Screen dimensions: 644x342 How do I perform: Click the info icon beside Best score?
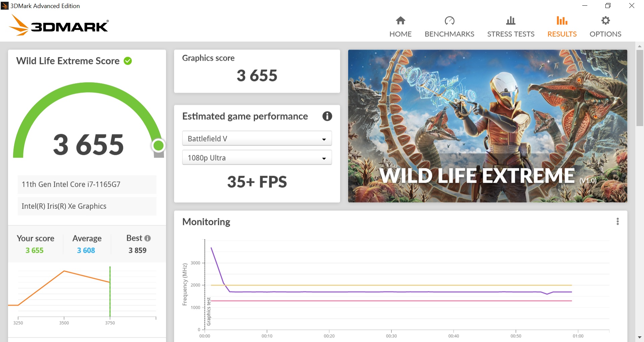point(148,238)
